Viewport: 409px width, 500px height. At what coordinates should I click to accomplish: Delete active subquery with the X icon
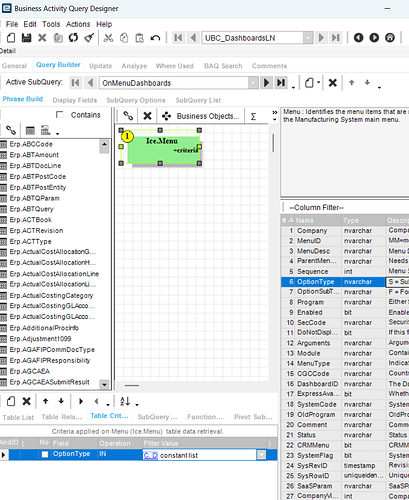332,83
